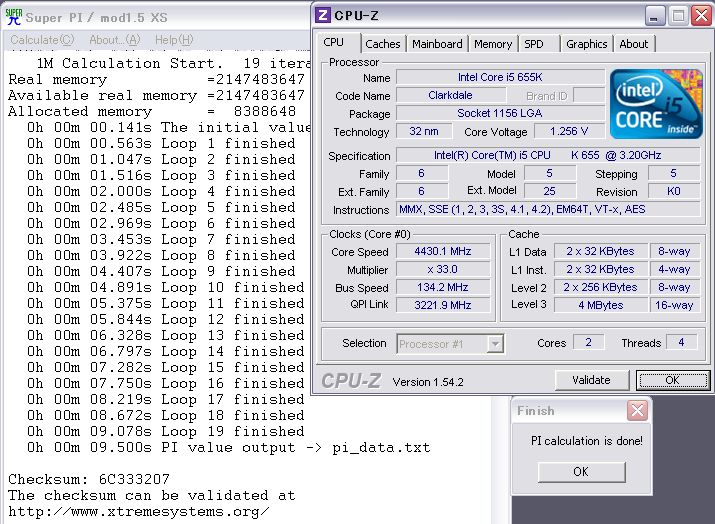Click the CPU-Z Version 1.54.2 label
The height and width of the screenshot is (524, 715).
(428, 382)
